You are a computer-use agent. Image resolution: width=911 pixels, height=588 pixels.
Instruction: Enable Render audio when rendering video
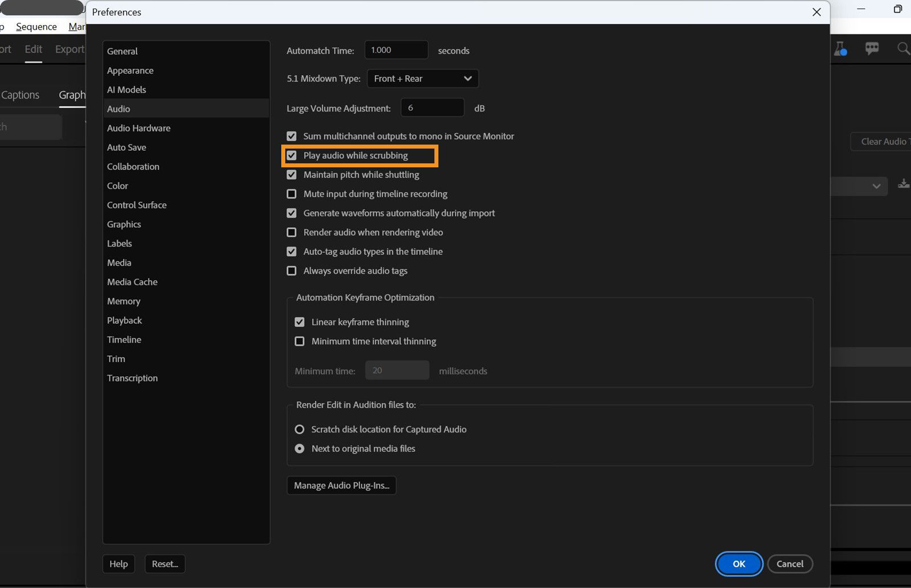[292, 232]
